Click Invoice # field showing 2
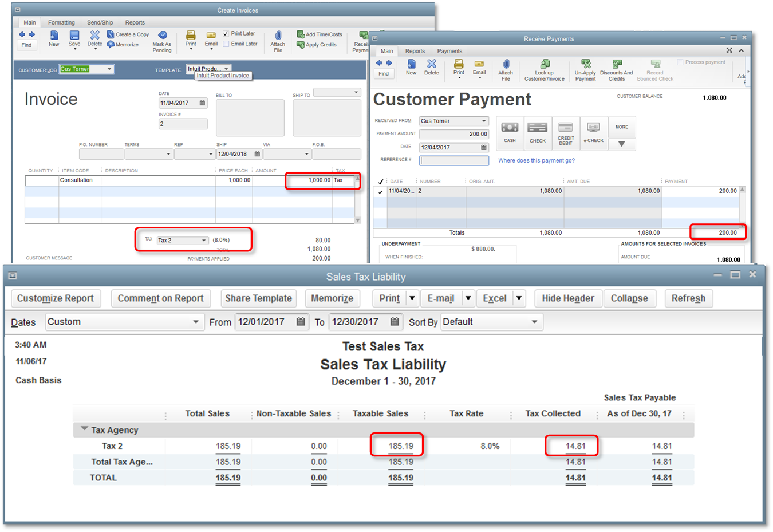The height and width of the screenshot is (532, 773). [183, 124]
